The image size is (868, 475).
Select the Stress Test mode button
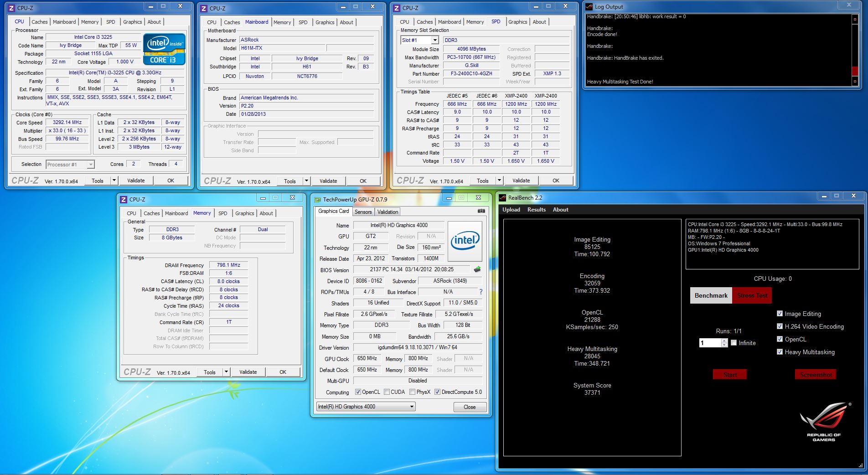tap(752, 295)
